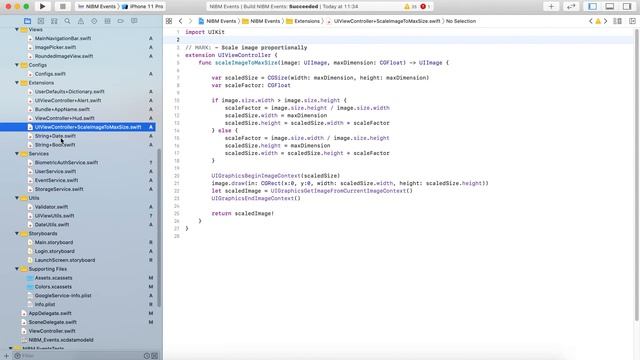This screenshot has width=640, height=360.
Task: Toggle the Navigator panel
Action: coord(593,6)
